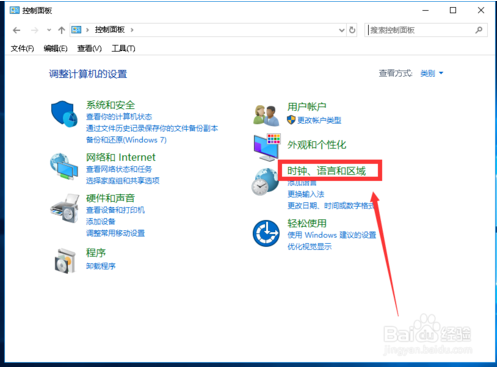497x367 pixels.
Task: Expand the chevron after 控制面板 in address bar
Action: point(132,30)
